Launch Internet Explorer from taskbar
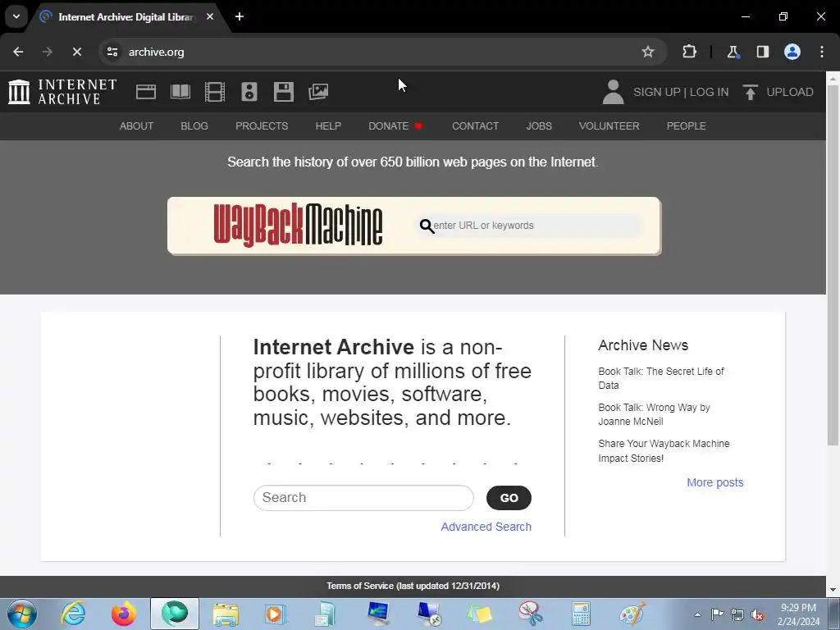 73,614
